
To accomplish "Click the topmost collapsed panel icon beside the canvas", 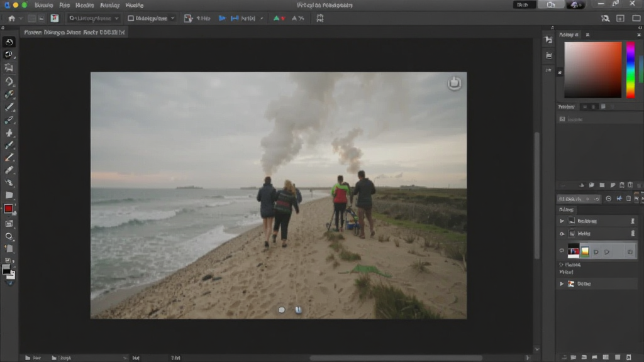I will pyautogui.click(x=548, y=40).
